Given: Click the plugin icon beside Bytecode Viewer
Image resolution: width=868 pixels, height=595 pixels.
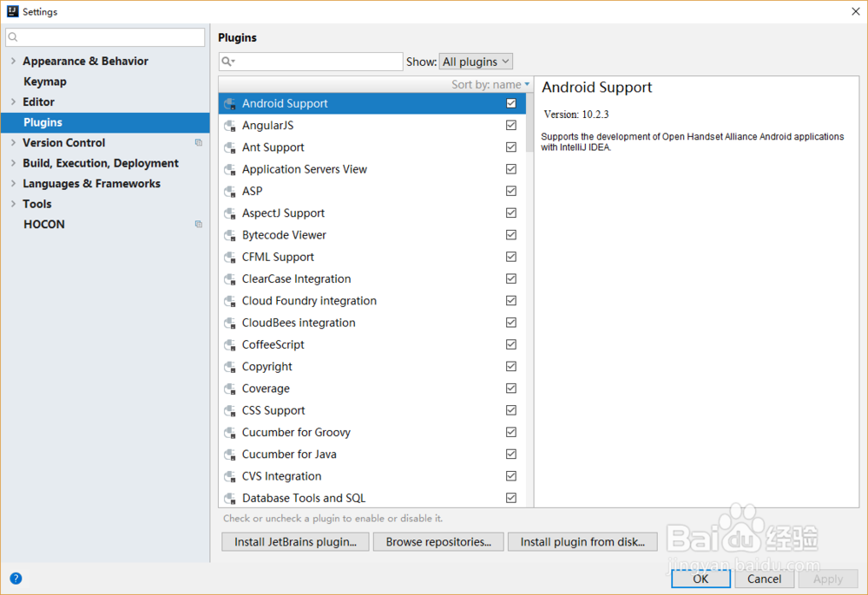Looking at the screenshot, I should pos(230,235).
